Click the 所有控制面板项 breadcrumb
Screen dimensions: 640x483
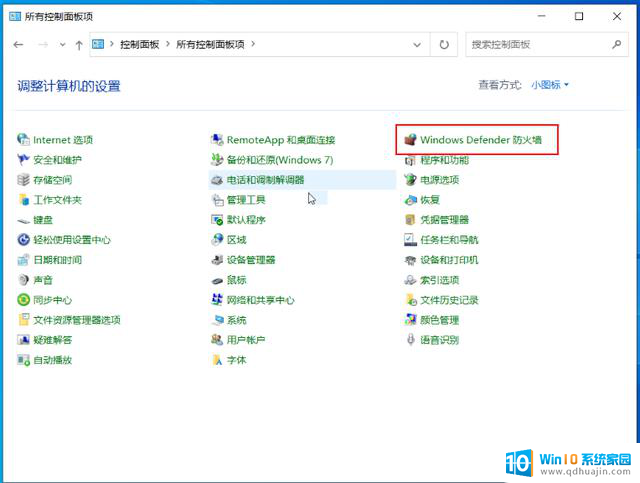pos(210,44)
